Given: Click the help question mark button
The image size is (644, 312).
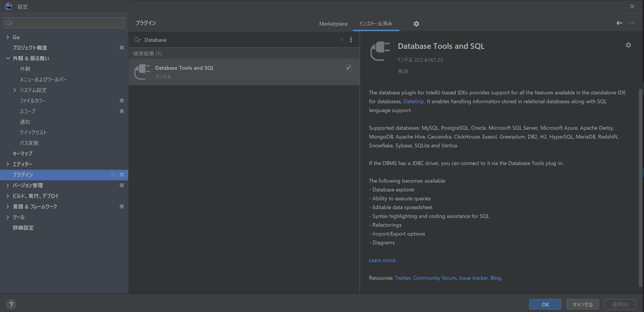Looking at the screenshot, I should click(x=11, y=304).
